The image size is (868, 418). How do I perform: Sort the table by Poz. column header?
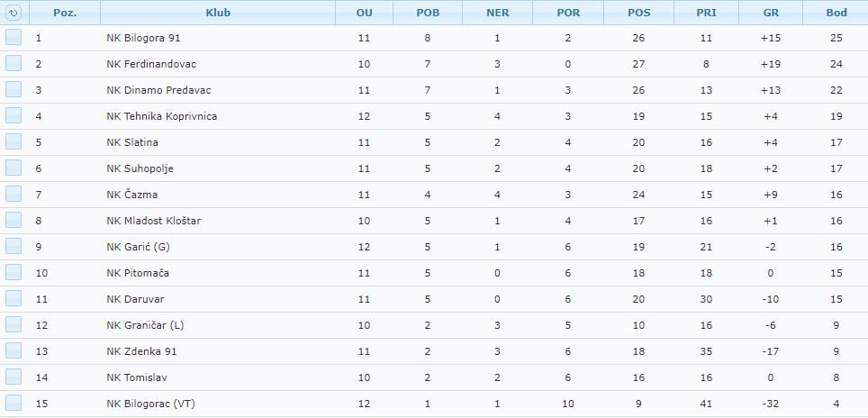coord(65,13)
